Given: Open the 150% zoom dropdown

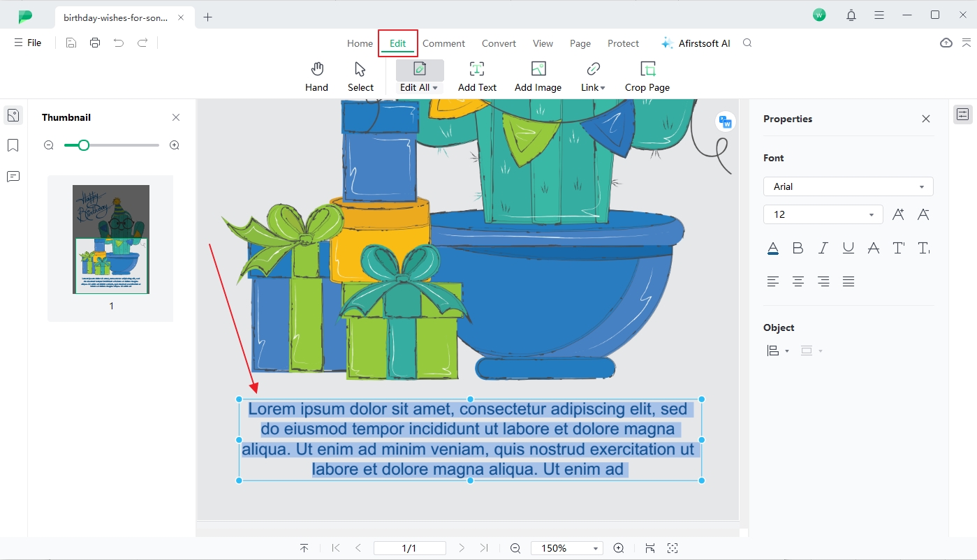Looking at the screenshot, I should click(567, 548).
